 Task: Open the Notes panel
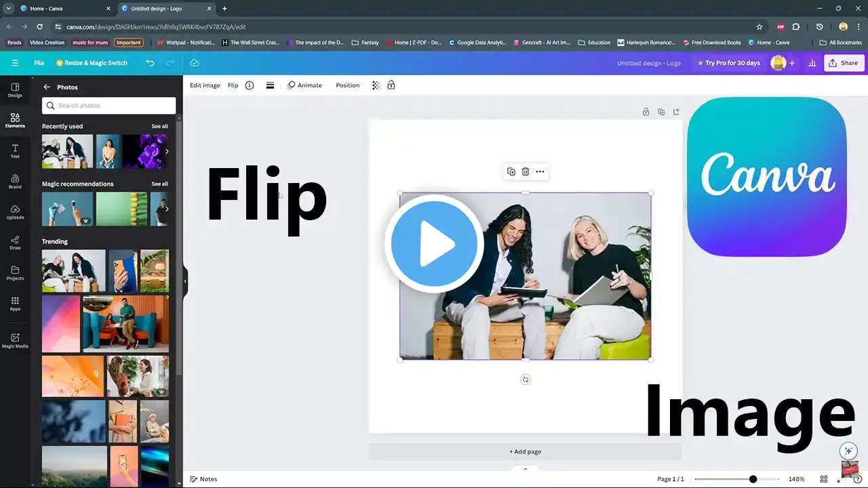(x=203, y=479)
